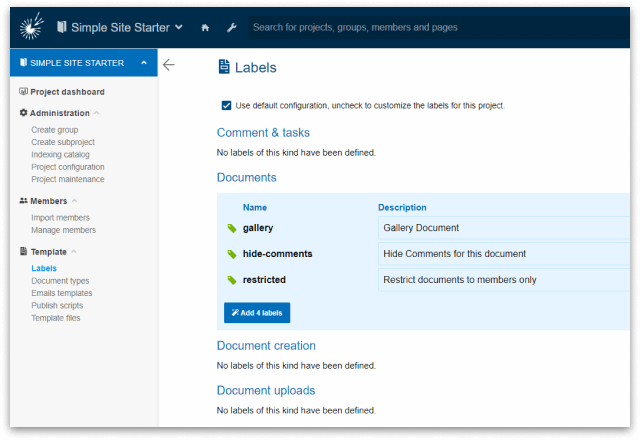Click the starburst application logo
This screenshot has width=640, height=440.
click(x=32, y=25)
